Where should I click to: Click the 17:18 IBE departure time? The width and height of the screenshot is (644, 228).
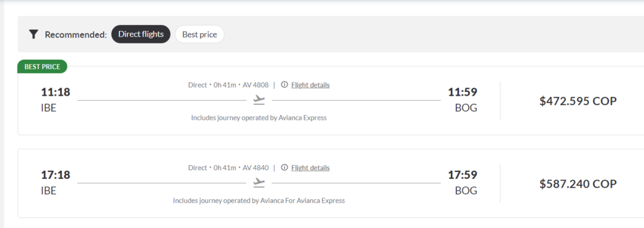pos(55,175)
